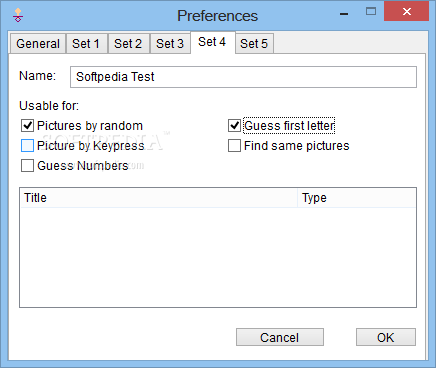Sort list by Title column header
Viewport: 436px width, 368px height.
point(159,198)
